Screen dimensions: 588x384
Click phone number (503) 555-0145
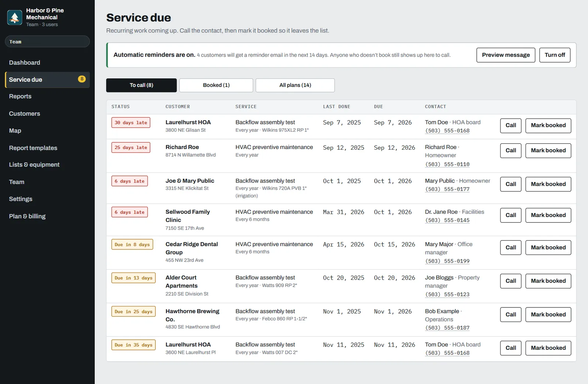(447, 220)
